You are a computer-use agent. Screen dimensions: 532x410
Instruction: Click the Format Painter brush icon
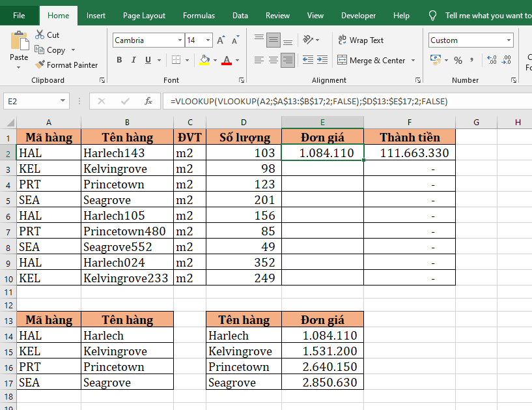(x=40, y=65)
